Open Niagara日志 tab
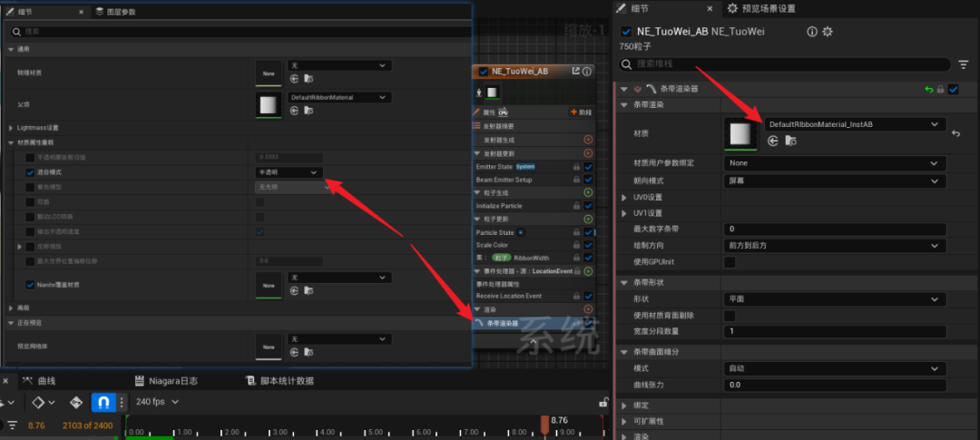980x440 pixels. pyautogui.click(x=166, y=381)
